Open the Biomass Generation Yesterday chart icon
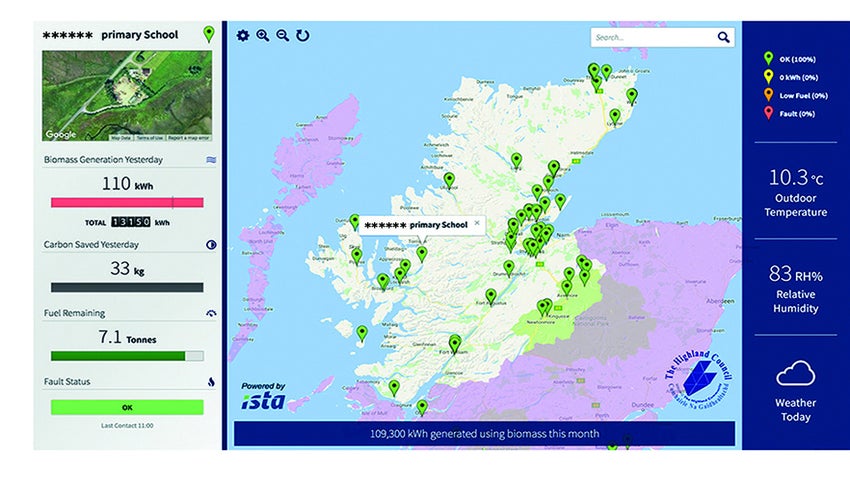 (x=211, y=160)
